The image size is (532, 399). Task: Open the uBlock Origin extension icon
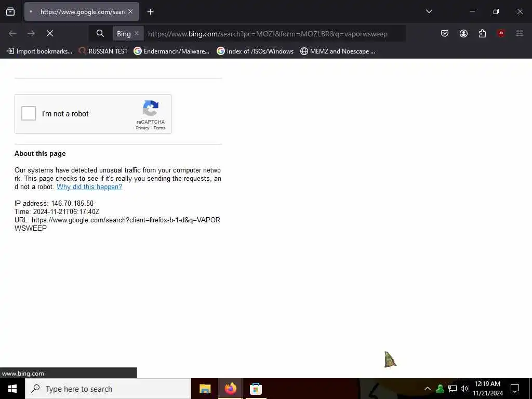[501, 33]
